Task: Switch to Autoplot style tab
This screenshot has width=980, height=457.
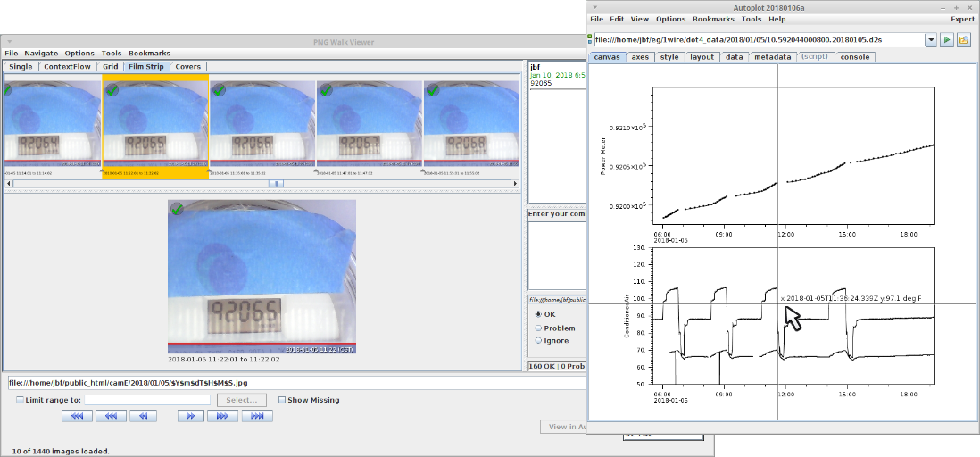Action: pyautogui.click(x=669, y=57)
